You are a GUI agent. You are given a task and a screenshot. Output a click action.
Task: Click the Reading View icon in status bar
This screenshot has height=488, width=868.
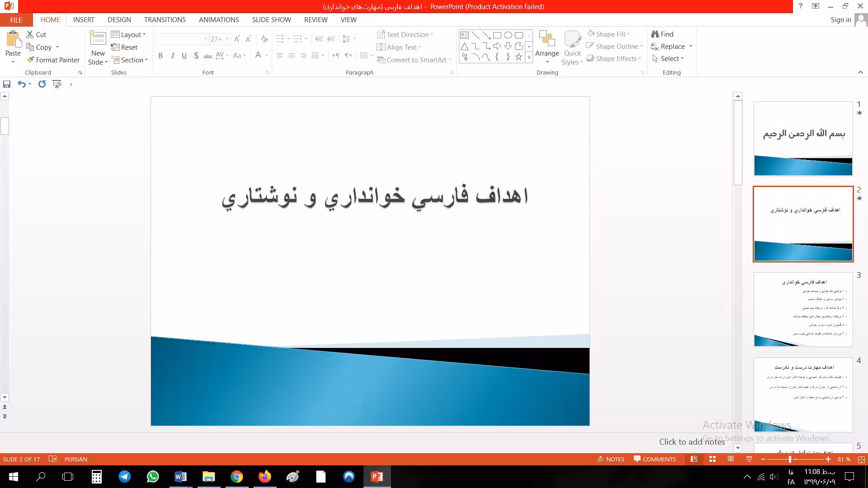click(x=731, y=459)
